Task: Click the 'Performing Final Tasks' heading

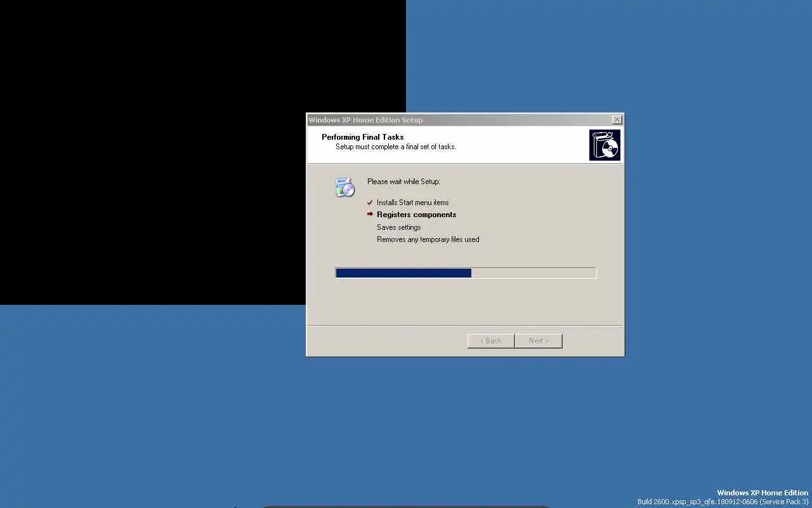Action: [x=362, y=137]
